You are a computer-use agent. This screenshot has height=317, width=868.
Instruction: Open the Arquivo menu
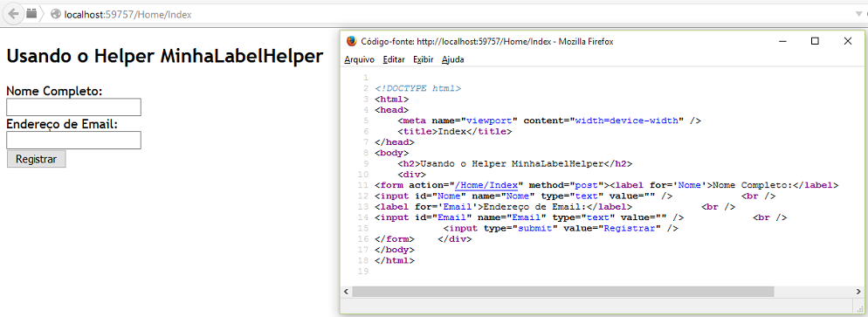(359, 59)
